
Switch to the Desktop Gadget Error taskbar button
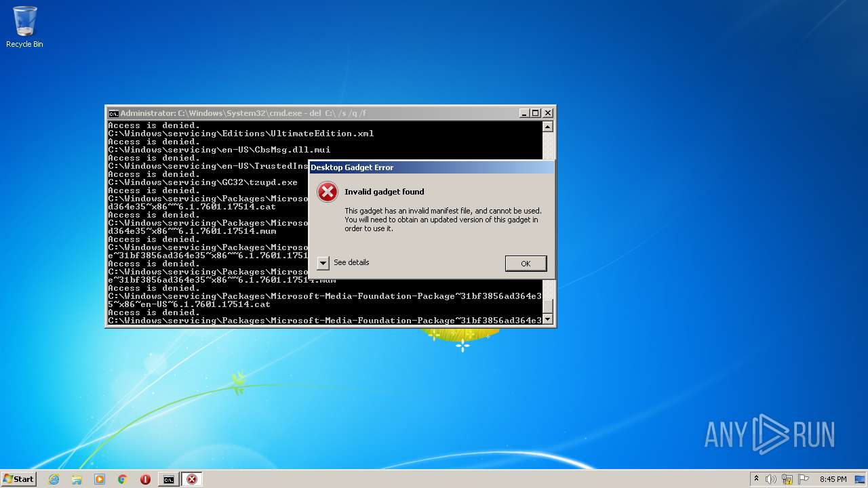click(192, 479)
